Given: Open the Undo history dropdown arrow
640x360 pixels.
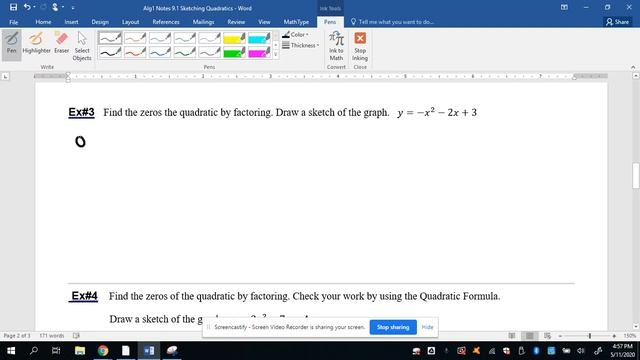Looking at the screenshot, I should 34,7.
